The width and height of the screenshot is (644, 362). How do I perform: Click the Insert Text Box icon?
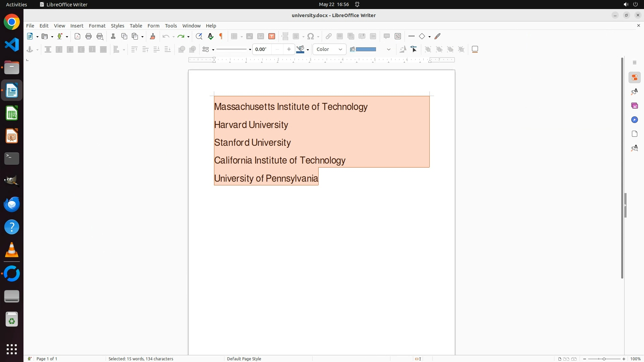coord(272,37)
